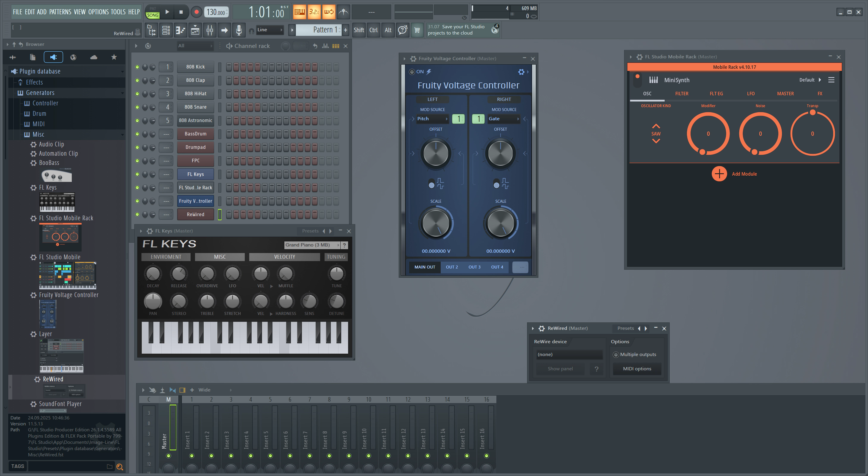Adjust the DECAY knob in FL Keys
This screenshot has width=868, height=476.
pos(153,274)
